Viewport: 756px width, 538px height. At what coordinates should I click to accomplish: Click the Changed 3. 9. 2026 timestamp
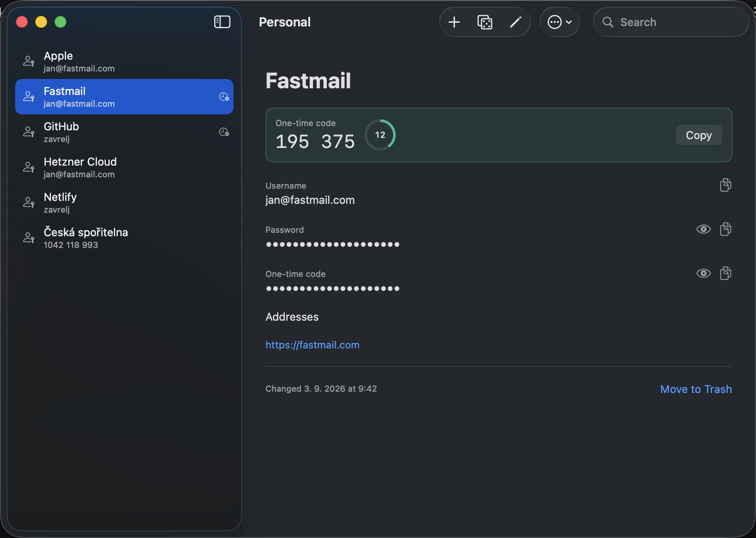pyautogui.click(x=321, y=389)
